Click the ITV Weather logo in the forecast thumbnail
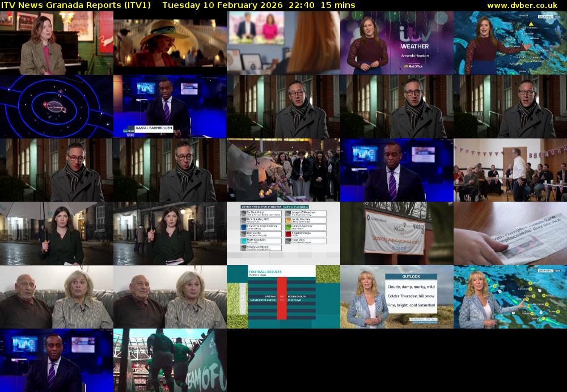Image resolution: width=567 pixels, height=392 pixels. [x=414, y=33]
